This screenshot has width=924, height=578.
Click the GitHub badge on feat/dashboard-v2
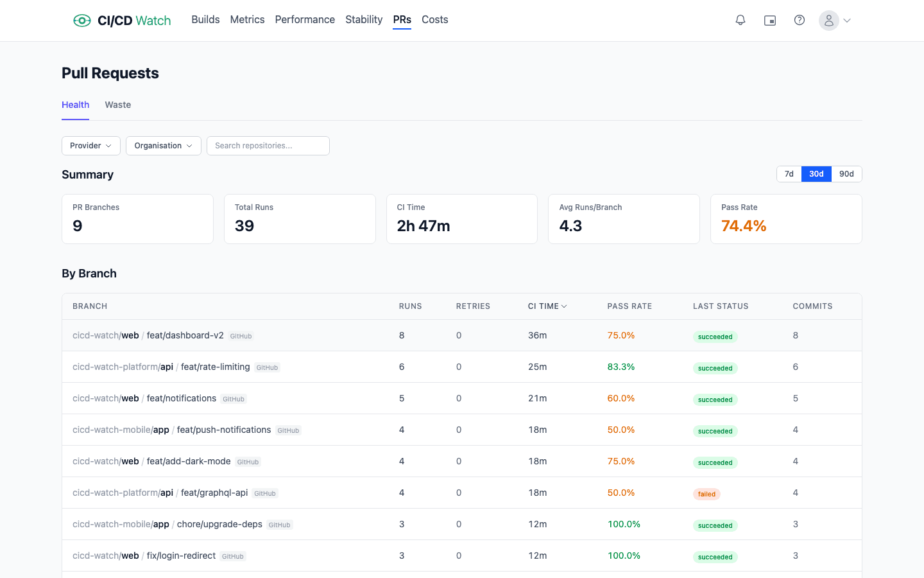pos(241,335)
